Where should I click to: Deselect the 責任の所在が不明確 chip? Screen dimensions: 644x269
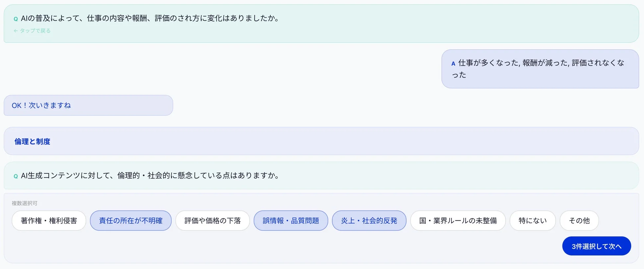[x=130, y=220]
